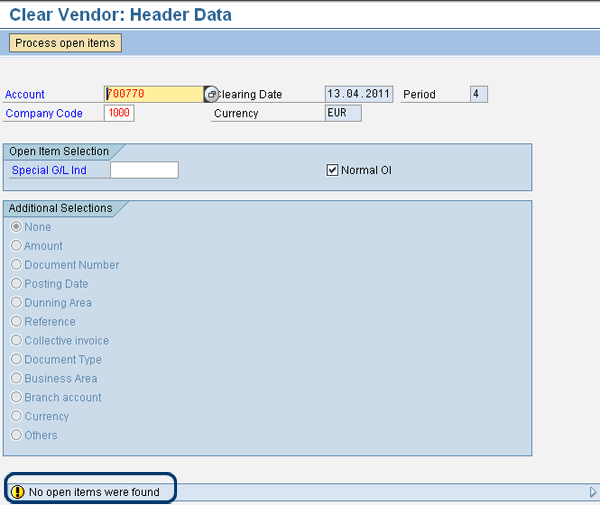Focus the Account input field

click(154, 94)
